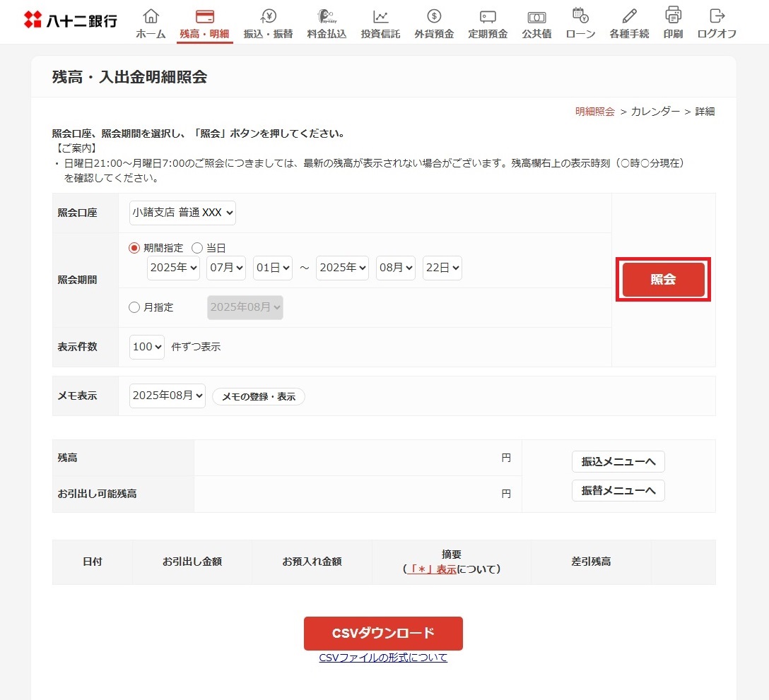Click the ホーム house icon

151,16
